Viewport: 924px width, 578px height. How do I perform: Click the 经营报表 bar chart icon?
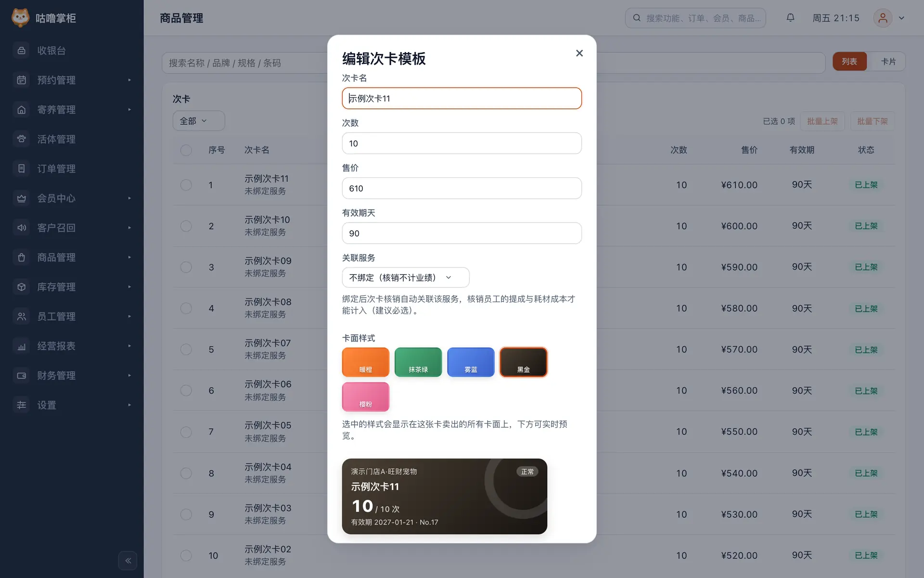21,346
